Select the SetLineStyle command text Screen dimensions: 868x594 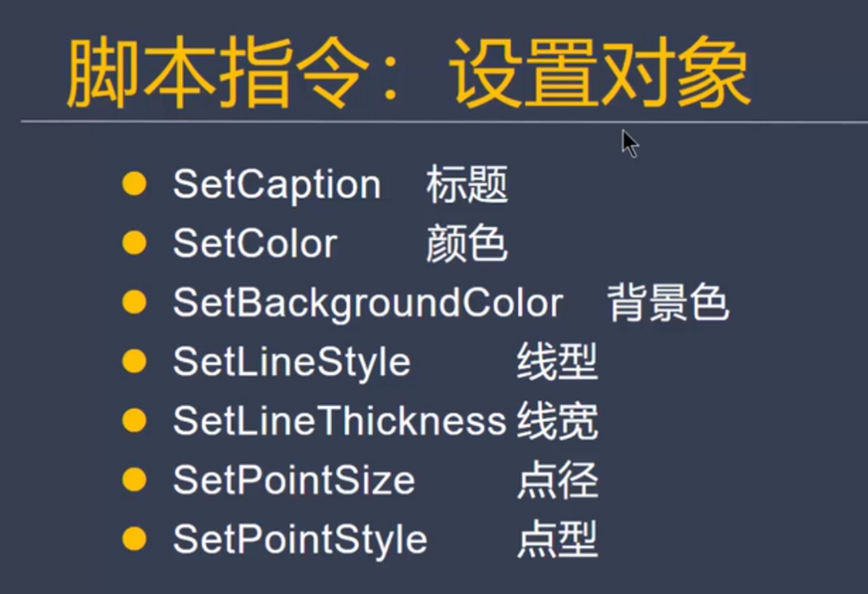coord(292,363)
